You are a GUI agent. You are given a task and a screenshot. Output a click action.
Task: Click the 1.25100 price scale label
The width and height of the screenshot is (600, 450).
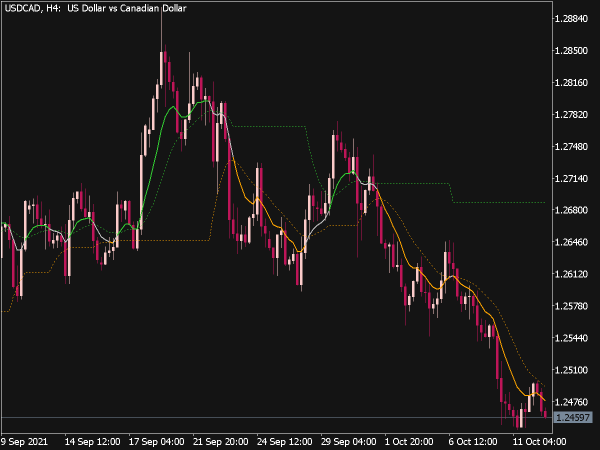pos(571,370)
